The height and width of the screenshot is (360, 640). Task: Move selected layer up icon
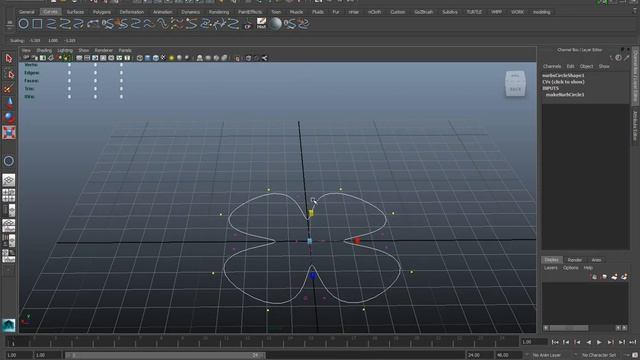coord(595,277)
